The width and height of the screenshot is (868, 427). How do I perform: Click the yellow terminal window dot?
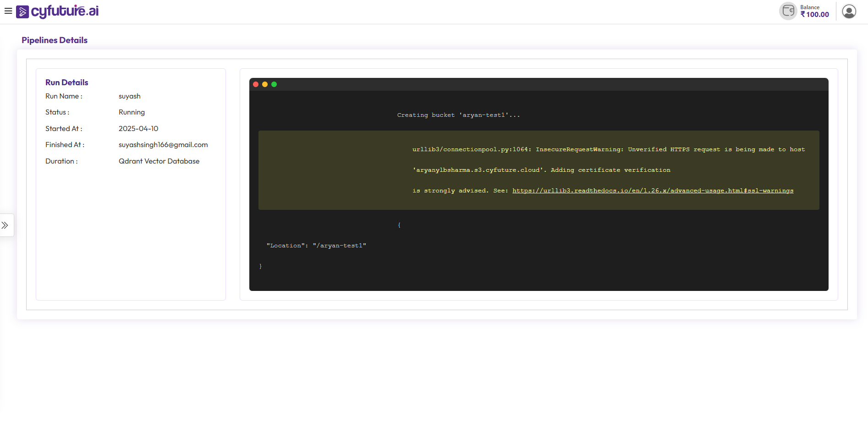point(265,84)
